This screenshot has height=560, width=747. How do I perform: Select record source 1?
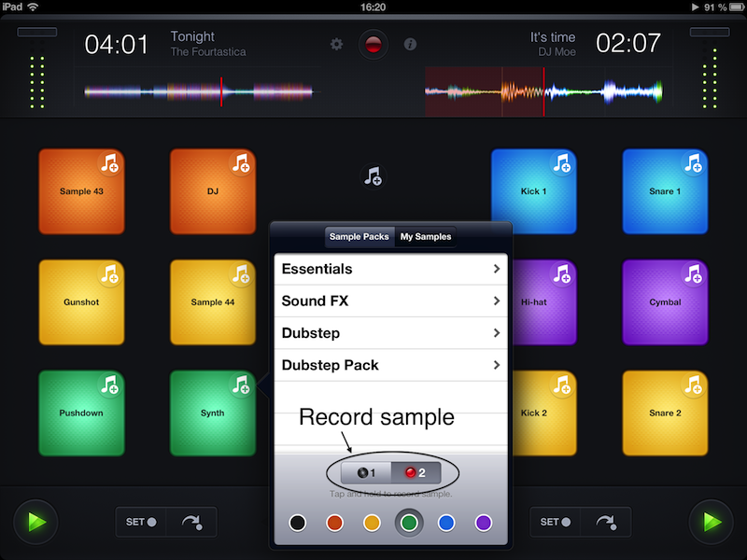(x=365, y=473)
